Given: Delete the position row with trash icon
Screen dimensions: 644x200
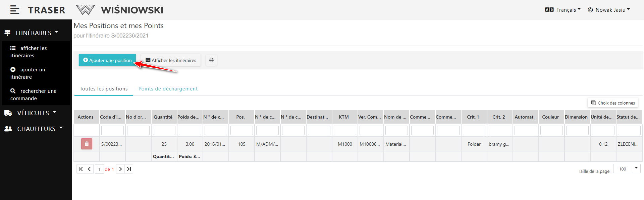Looking at the screenshot, I should pyautogui.click(x=87, y=144).
